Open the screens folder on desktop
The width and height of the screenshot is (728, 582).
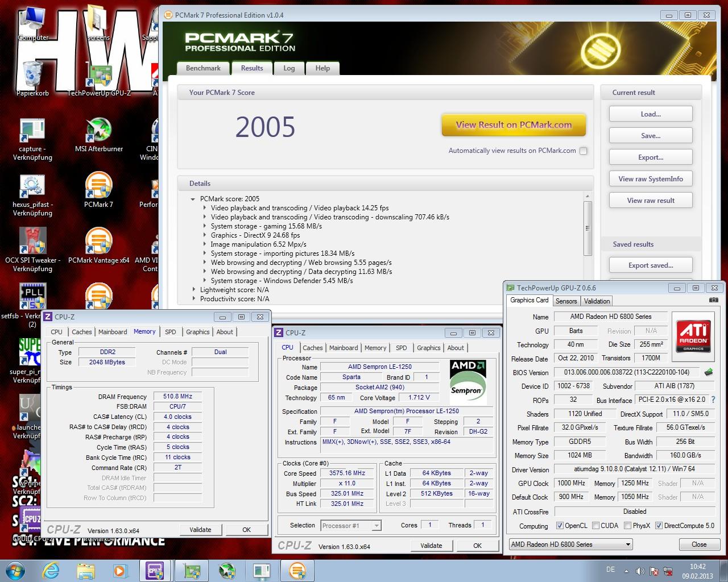(x=98, y=24)
